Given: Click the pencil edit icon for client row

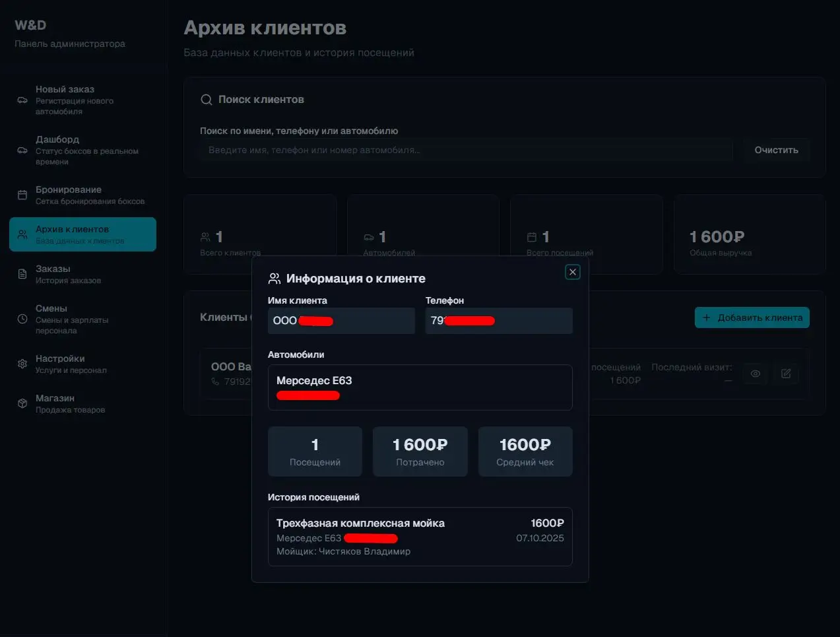Looking at the screenshot, I should (x=786, y=373).
